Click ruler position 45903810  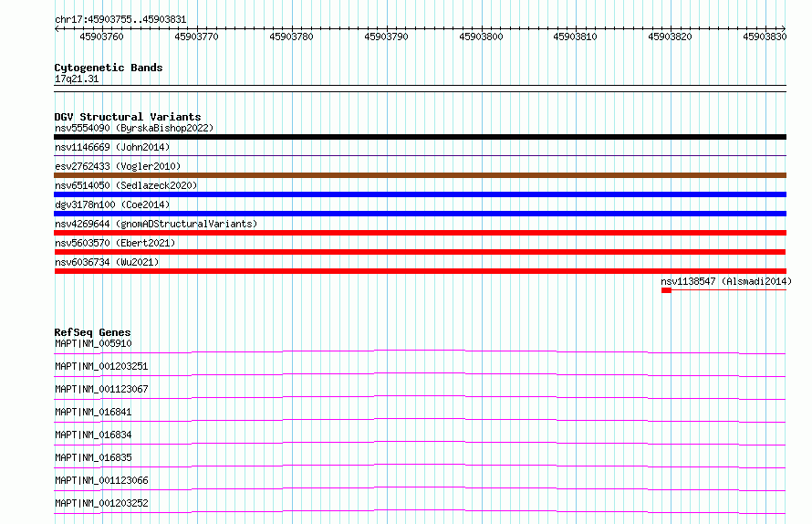point(576,37)
